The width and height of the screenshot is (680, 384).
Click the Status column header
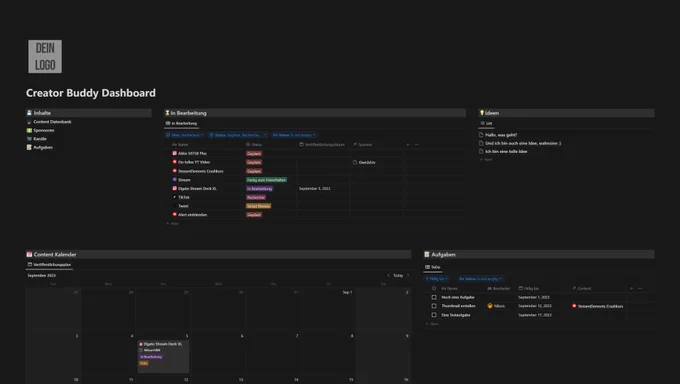[x=254, y=144]
